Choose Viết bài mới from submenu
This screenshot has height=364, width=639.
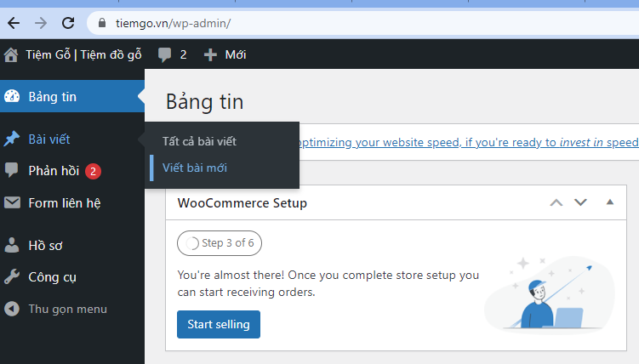tap(194, 168)
